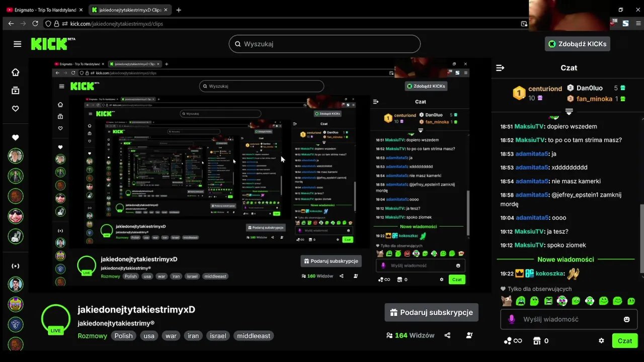Image resolution: width=644 pixels, height=362 pixels.
Task: Jump to Nowe wiadomości in chat
Action: pos(566,259)
